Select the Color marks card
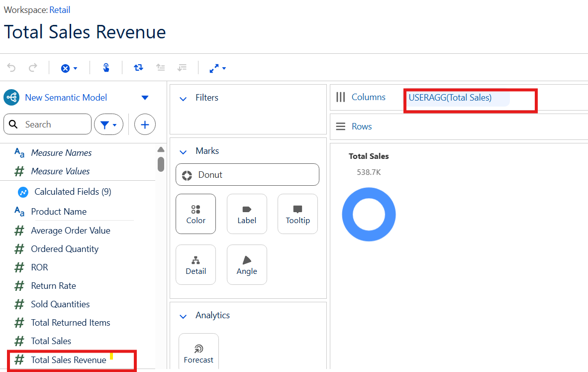This screenshot has width=588, height=372. 196,214
